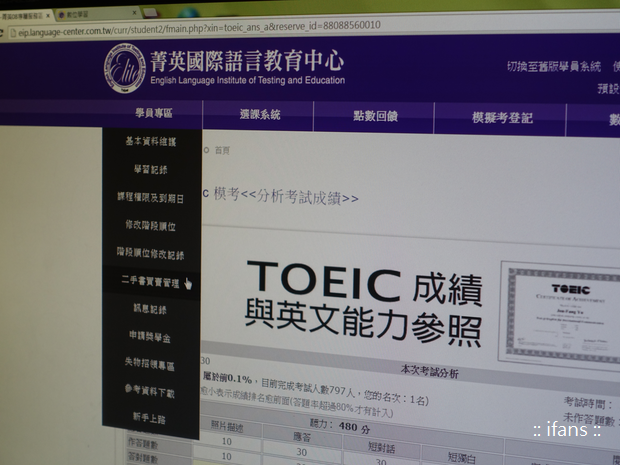This screenshot has width=620, height=465.
Task: Click the 考試時間 label
Action: (588, 404)
